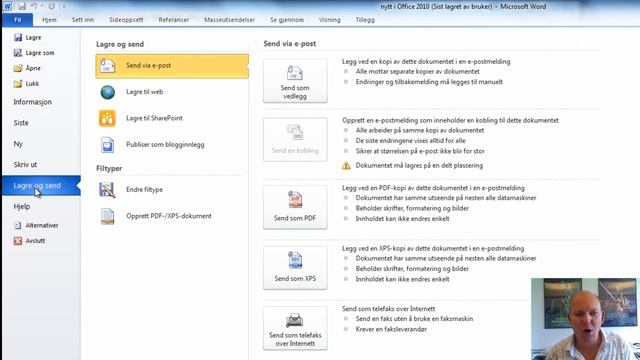640x360 pixels.
Task: Click the Opprett PDF-/XPS-dokument icon
Action: 107,216
